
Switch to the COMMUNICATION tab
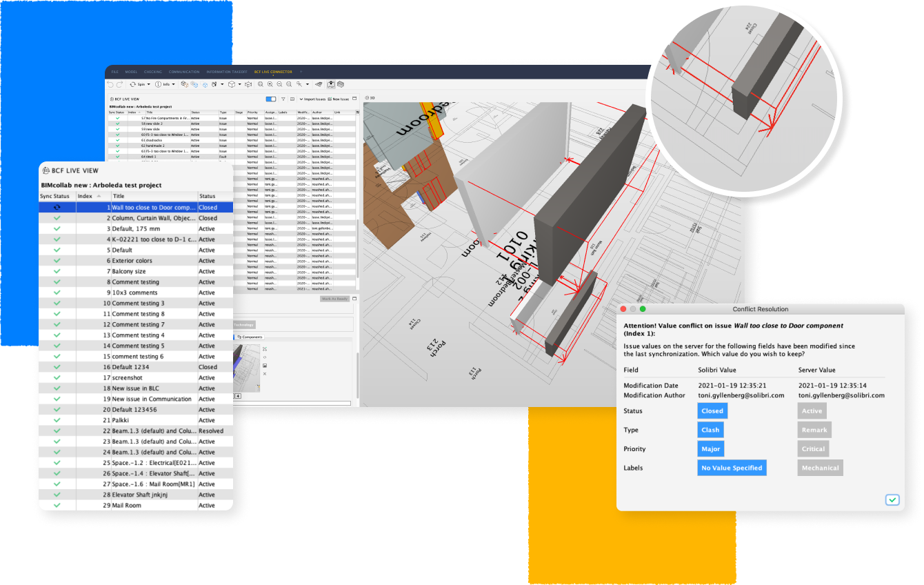click(x=184, y=72)
